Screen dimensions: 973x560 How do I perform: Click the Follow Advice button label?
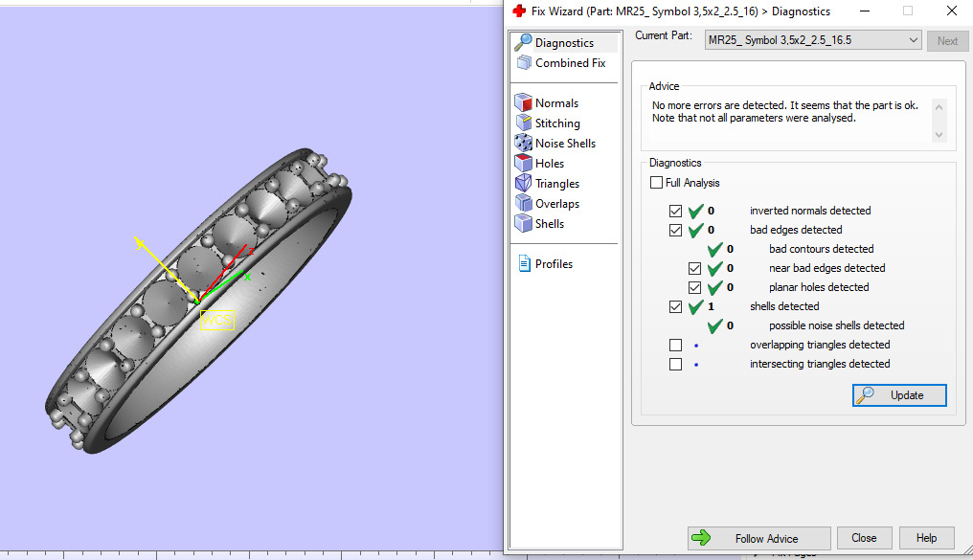(766, 538)
